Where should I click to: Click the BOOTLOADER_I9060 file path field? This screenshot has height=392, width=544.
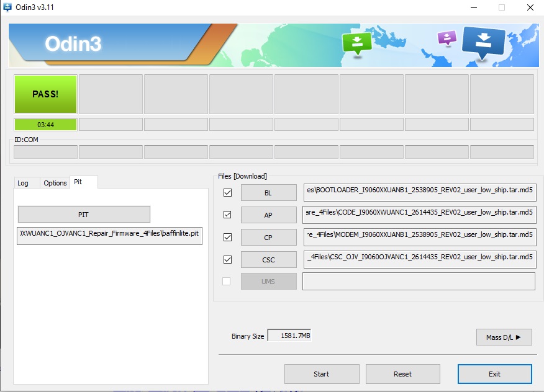tap(420, 193)
